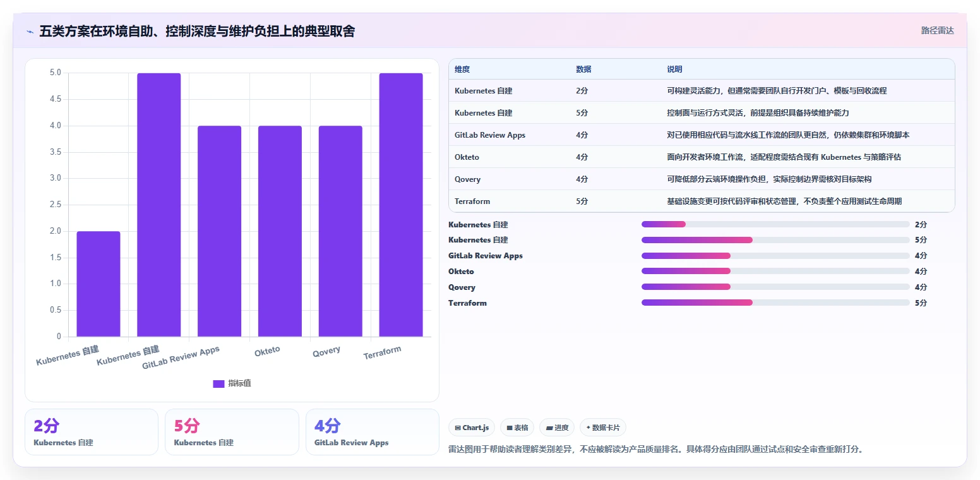
Task: Click the Kubernetes 自建 progress bar showing 2分
Action: click(x=775, y=224)
